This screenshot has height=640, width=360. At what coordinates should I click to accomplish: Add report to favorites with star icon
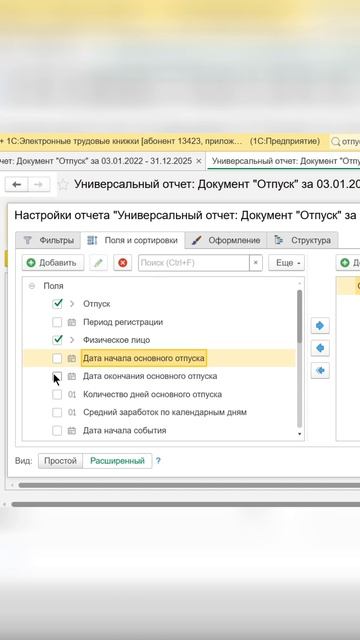point(63,184)
